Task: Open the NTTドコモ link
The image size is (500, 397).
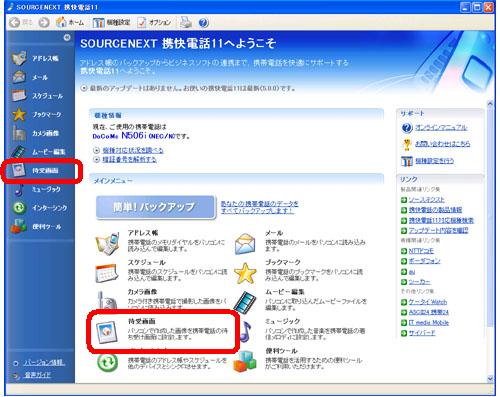Action: point(421,251)
